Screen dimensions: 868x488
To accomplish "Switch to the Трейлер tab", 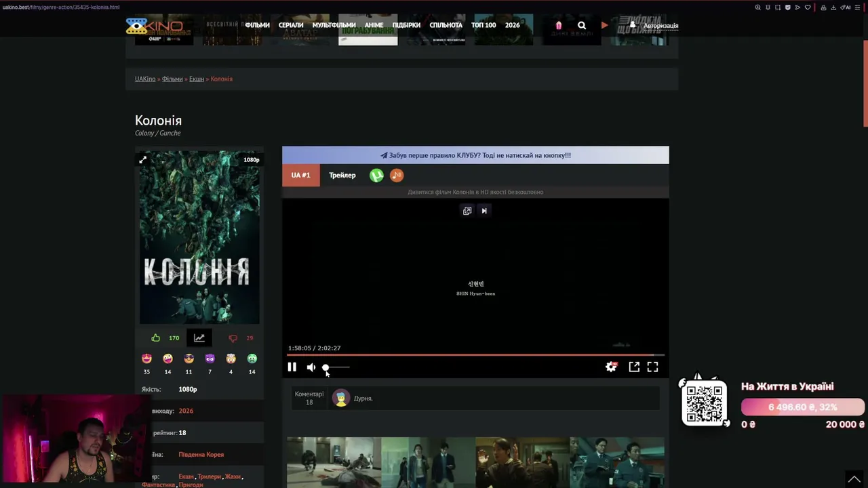I will pos(342,175).
